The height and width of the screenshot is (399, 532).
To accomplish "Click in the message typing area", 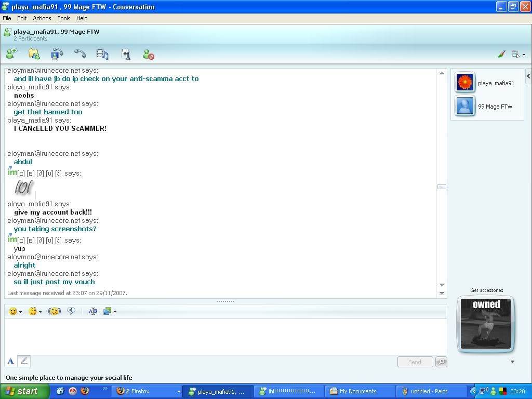I will click(225, 336).
